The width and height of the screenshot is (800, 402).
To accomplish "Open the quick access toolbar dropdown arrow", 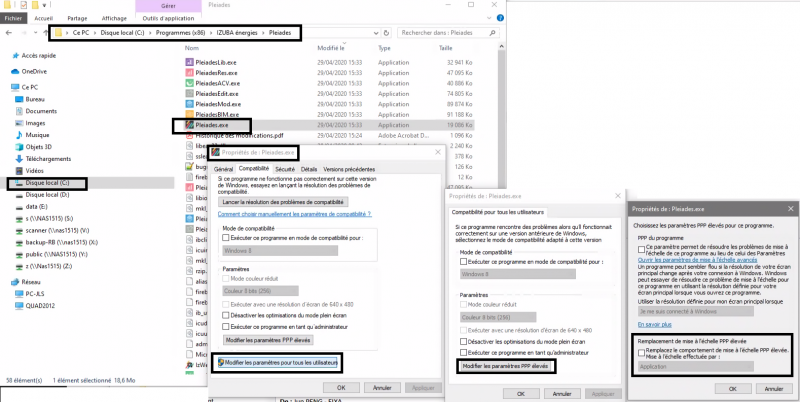I will pos(45,5).
